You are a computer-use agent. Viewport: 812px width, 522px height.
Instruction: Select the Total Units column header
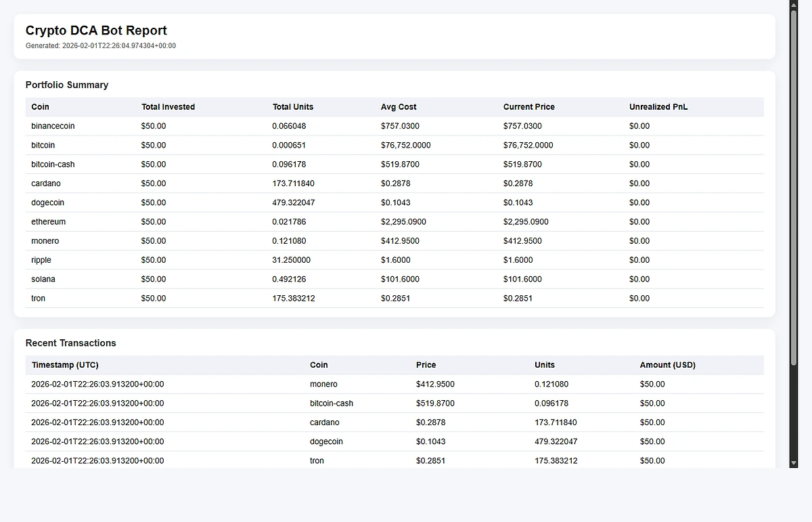point(293,107)
